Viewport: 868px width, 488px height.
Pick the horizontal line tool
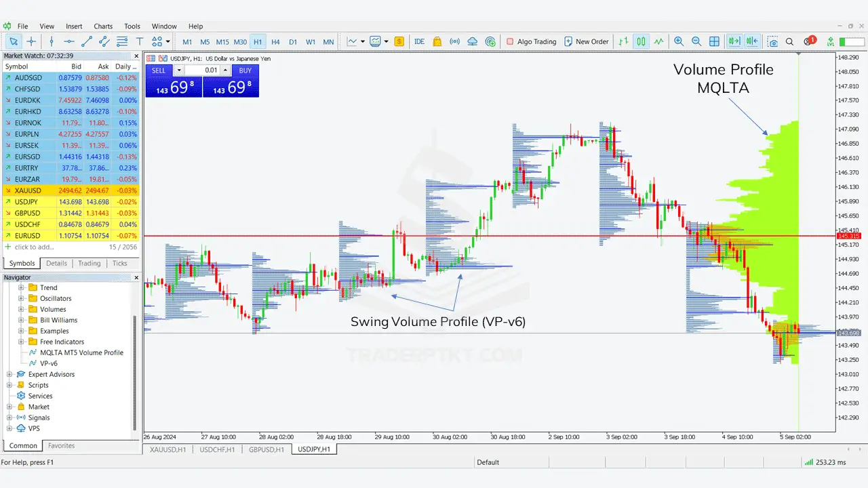pos(69,41)
